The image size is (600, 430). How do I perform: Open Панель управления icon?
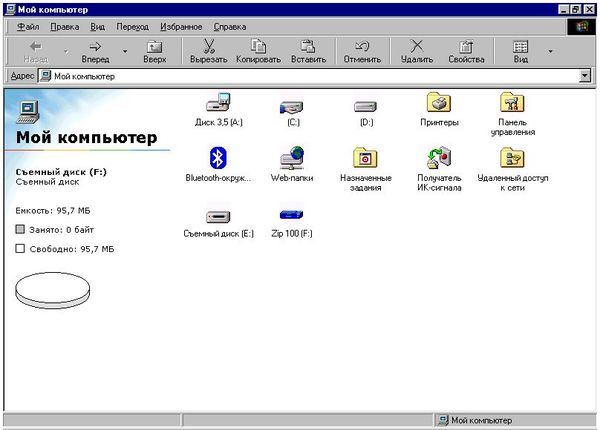(x=512, y=103)
